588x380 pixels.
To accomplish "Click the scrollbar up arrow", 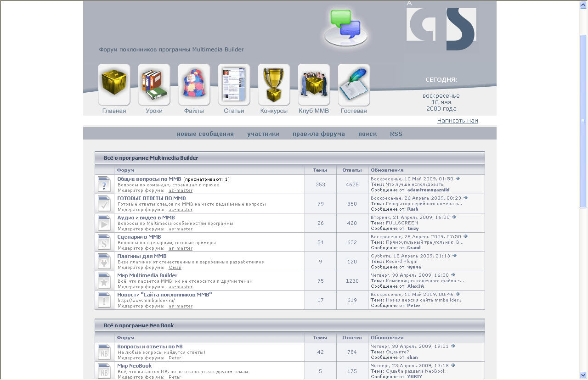I will [583, 4].
